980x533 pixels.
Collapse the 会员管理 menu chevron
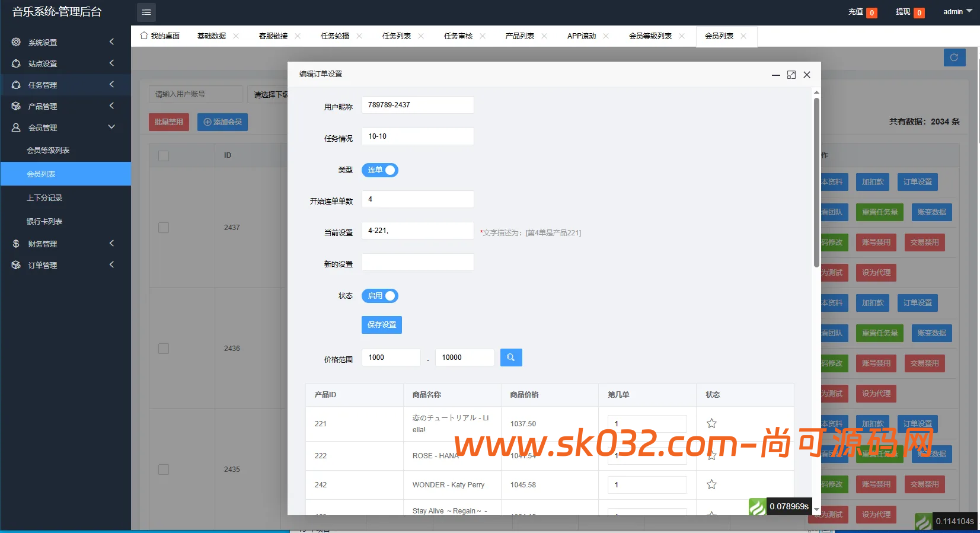[x=111, y=127]
